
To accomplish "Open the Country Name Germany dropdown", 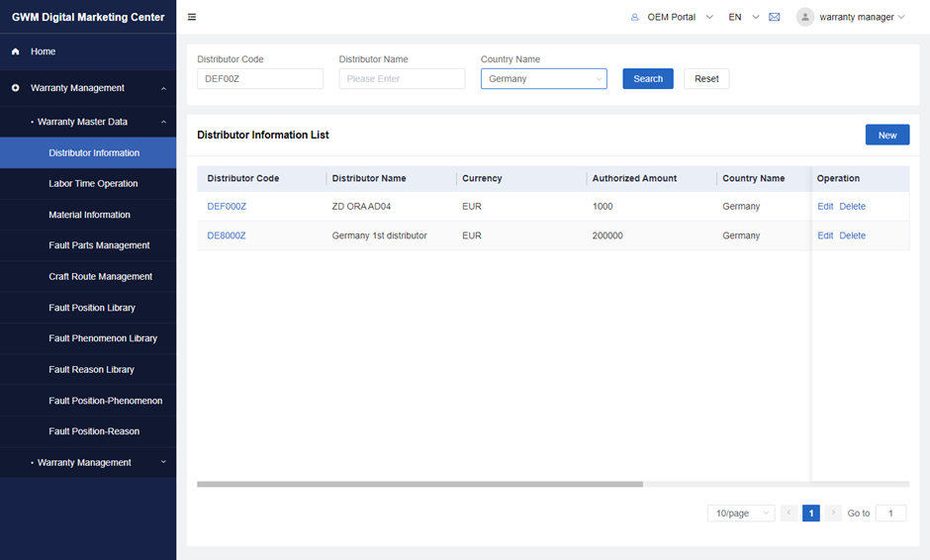I will [544, 79].
